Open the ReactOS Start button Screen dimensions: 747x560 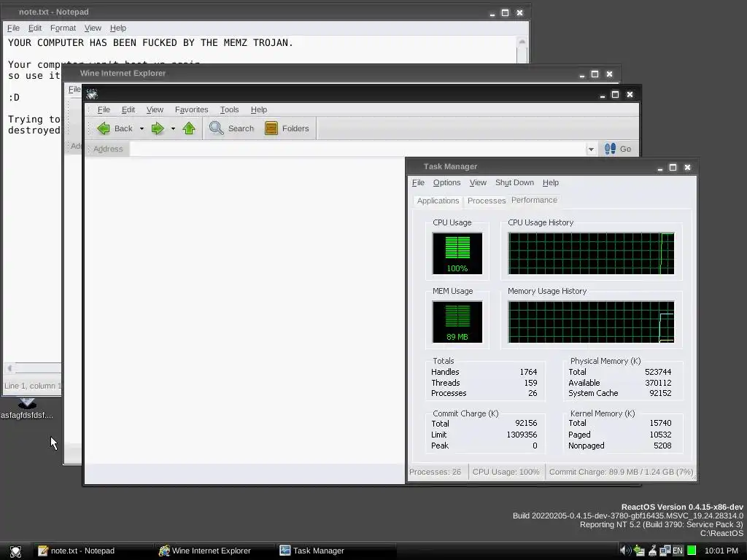pyautogui.click(x=16, y=551)
